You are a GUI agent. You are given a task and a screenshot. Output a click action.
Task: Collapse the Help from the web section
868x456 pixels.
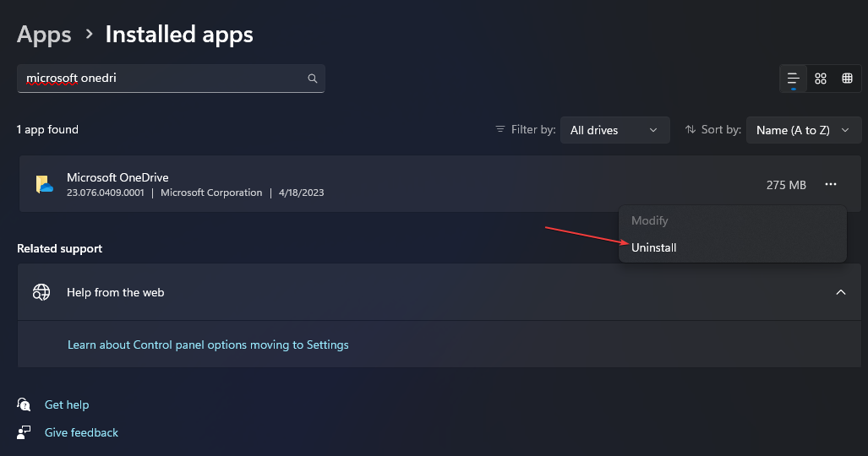click(840, 292)
